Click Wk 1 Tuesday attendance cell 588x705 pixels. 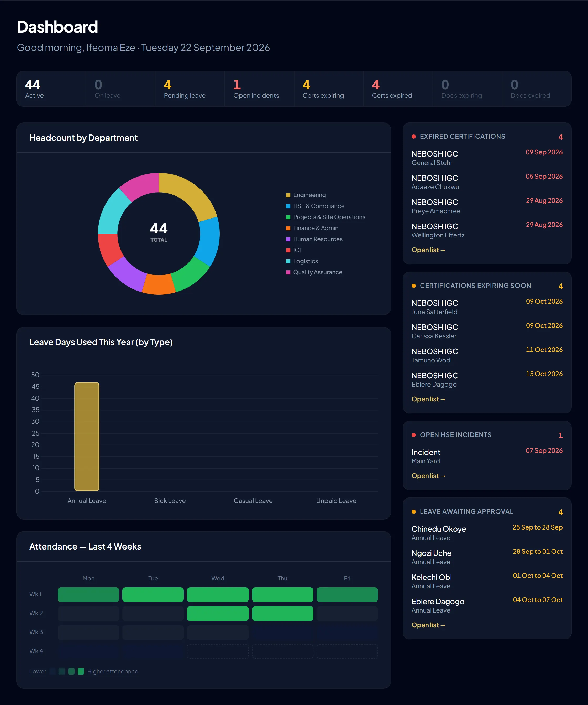(153, 594)
